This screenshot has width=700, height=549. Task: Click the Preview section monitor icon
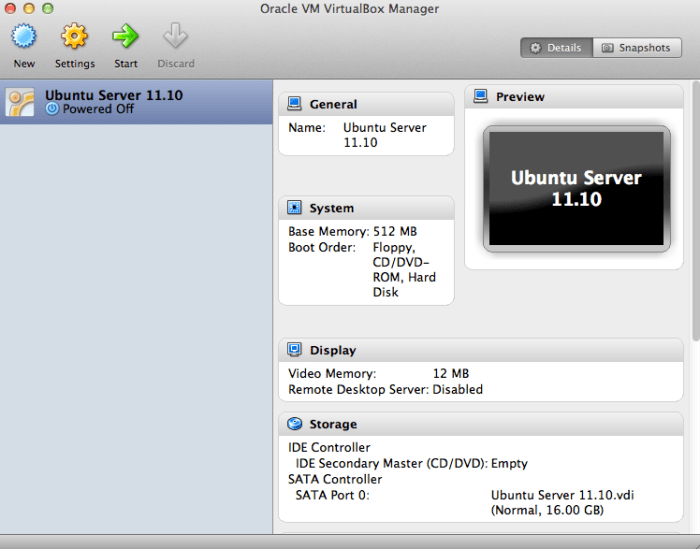(481, 97)
